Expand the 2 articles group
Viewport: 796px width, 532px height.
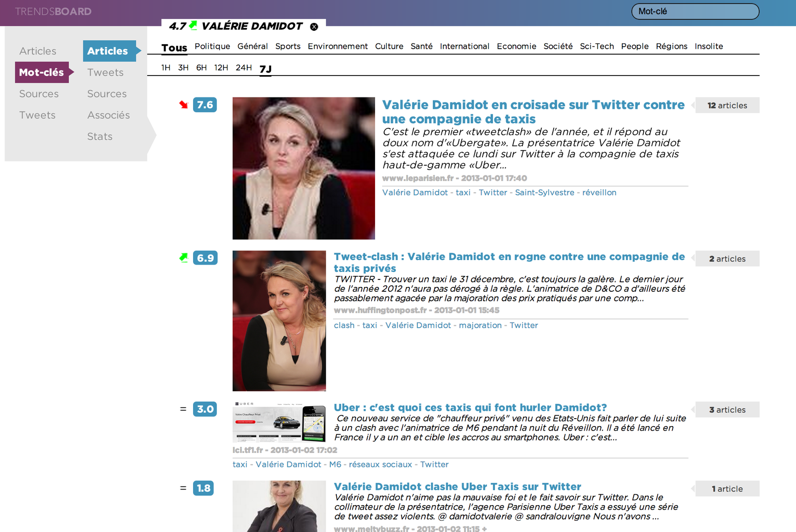[727, 259]
